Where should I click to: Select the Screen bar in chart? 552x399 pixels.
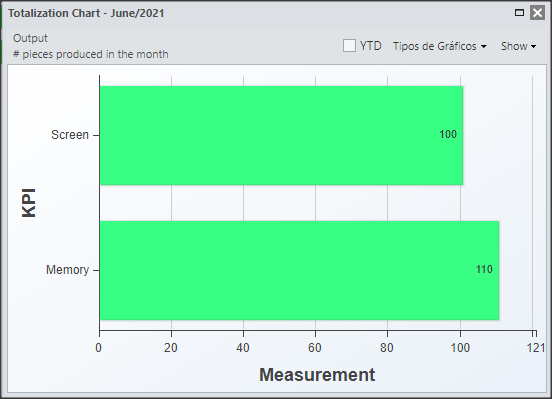pos(281,135)
